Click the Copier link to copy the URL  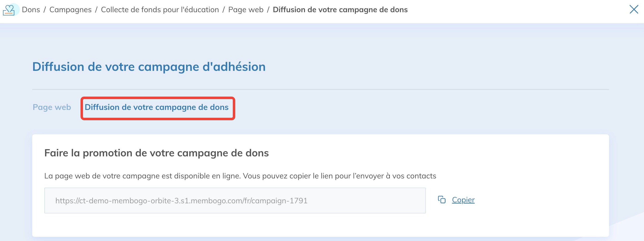[x=463, y=200]
